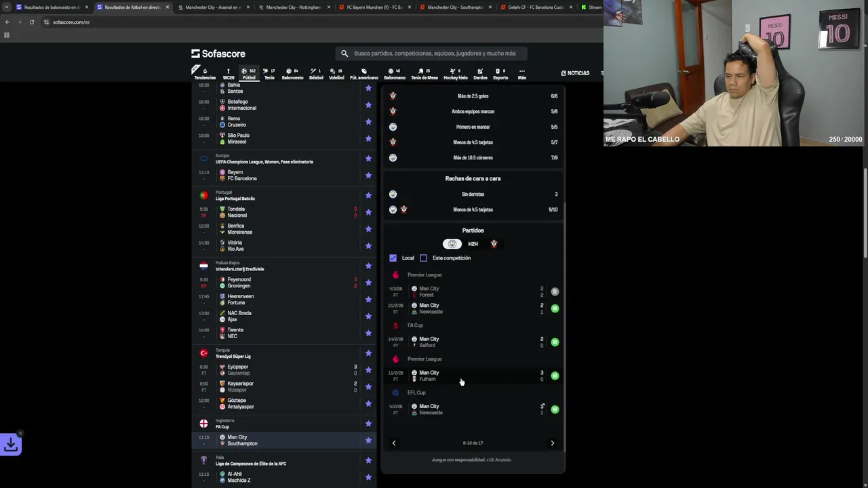Toggle favorite star for Man City vs Southampton
868x488 pixels.
368,440
